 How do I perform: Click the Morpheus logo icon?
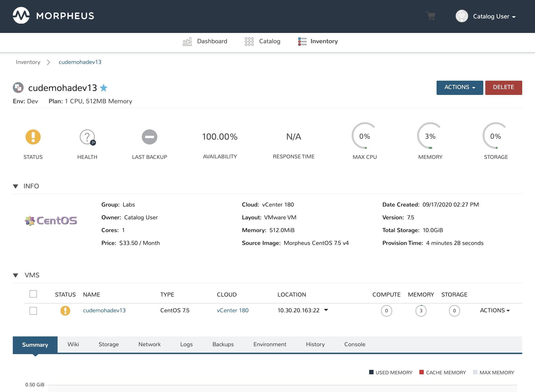[x=21, y=15]
